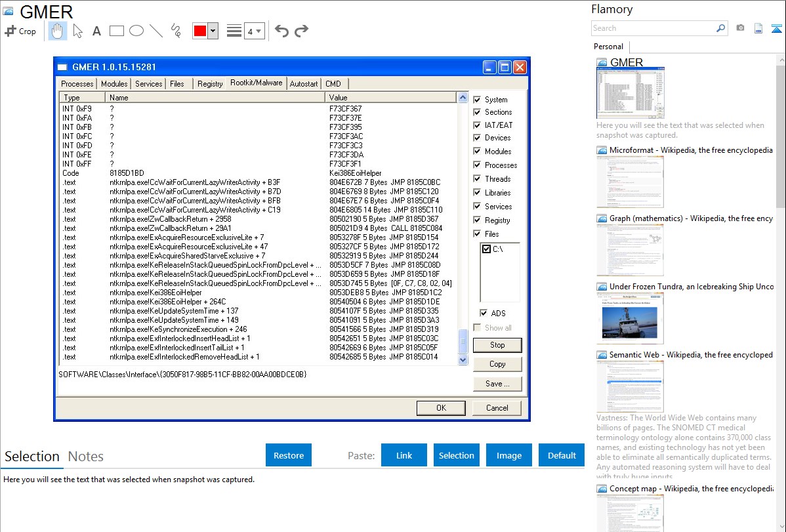Click the camera capture icon
786x532 pixels.
(740, 28)
